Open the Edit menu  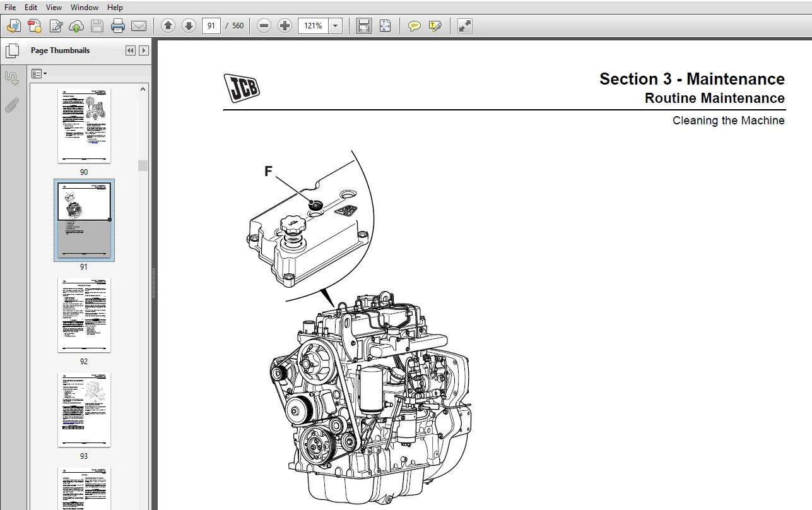pyautogui.click(x=31, y=8)
